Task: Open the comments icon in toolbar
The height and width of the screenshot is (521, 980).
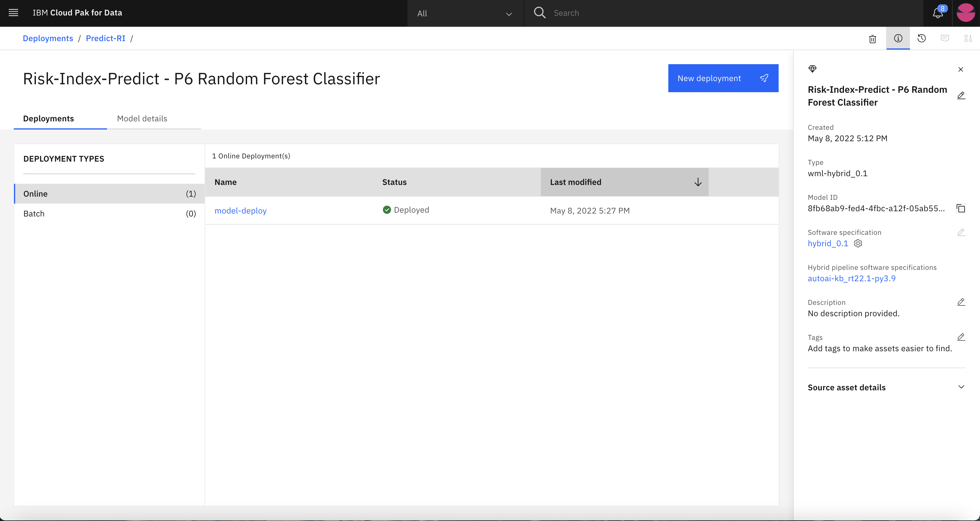Action: pos(945,38)
